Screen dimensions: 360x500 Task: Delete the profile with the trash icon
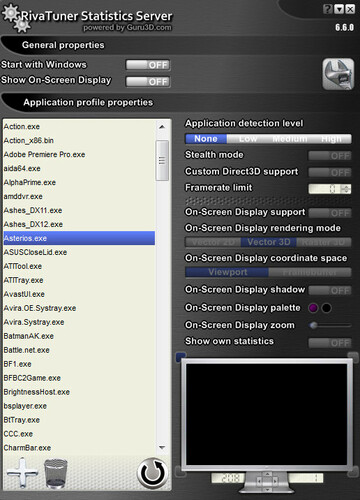56,473
